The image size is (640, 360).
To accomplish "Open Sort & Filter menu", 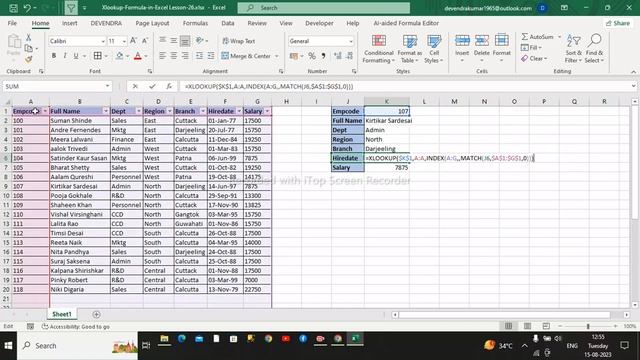I will [x=573, y=49].
